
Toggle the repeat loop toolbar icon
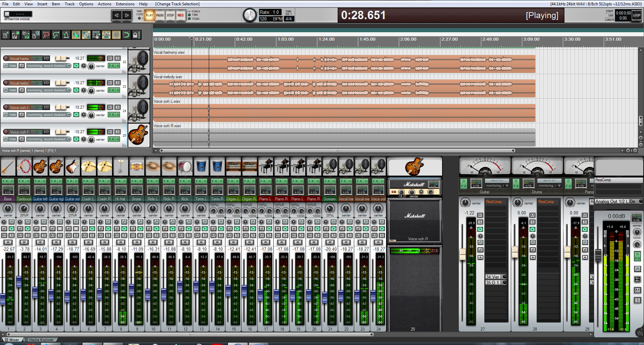point(126,35)
